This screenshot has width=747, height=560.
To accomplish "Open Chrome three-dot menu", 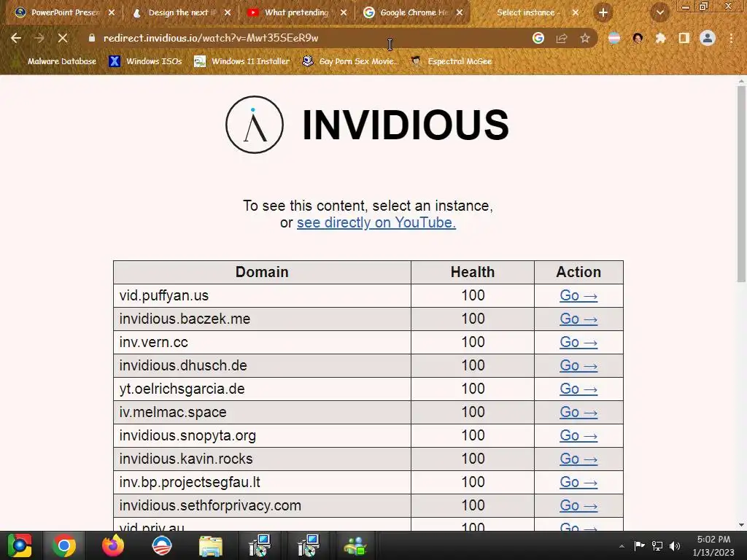I will coord(731,38).
